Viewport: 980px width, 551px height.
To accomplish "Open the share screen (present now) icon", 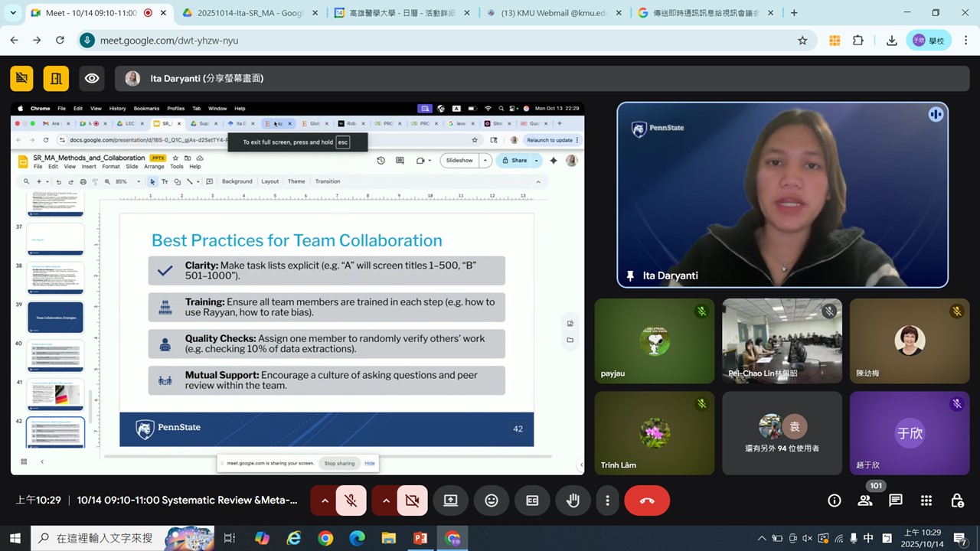I will (x=450, y=500).
